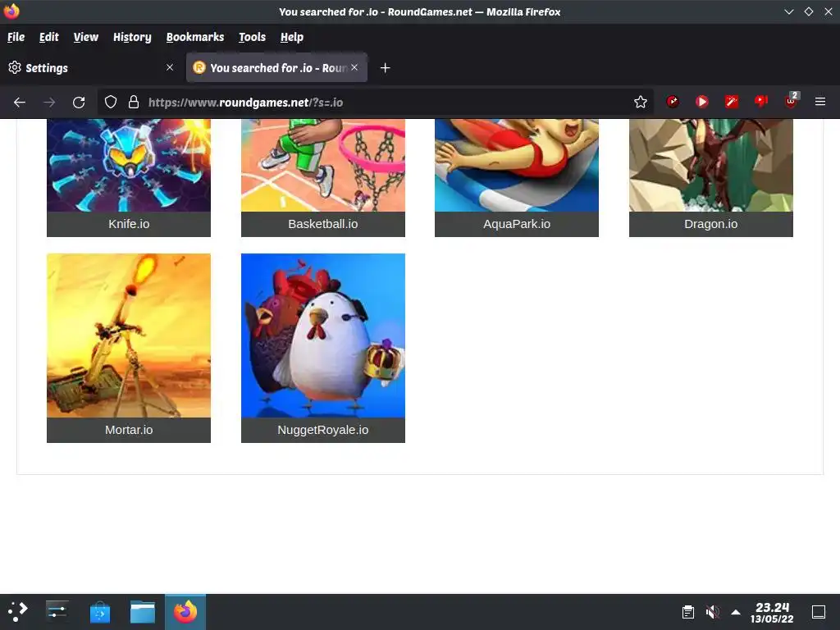Image resolution: width=840 pixels, height=630 pixels.
Task: Open the Mortar.io game thumbnail
Action: [x=129, y=336]
